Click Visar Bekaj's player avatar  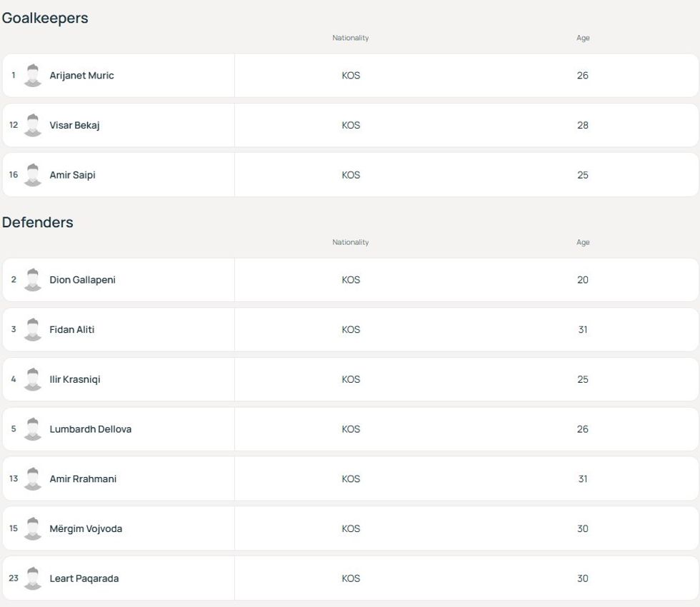click(x=33, y=125)
